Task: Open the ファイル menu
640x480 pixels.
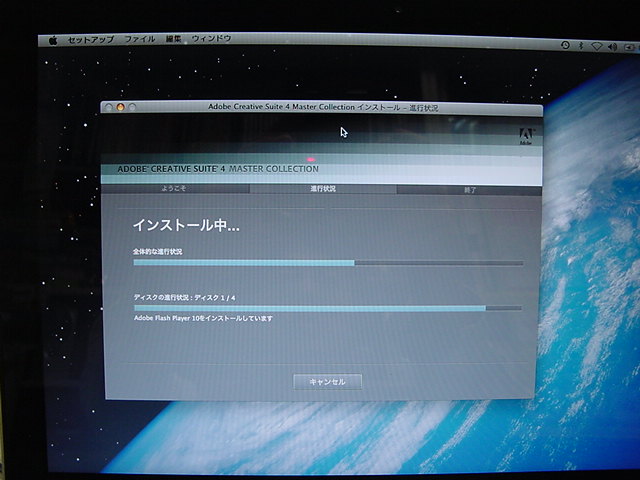Action: 140,39
